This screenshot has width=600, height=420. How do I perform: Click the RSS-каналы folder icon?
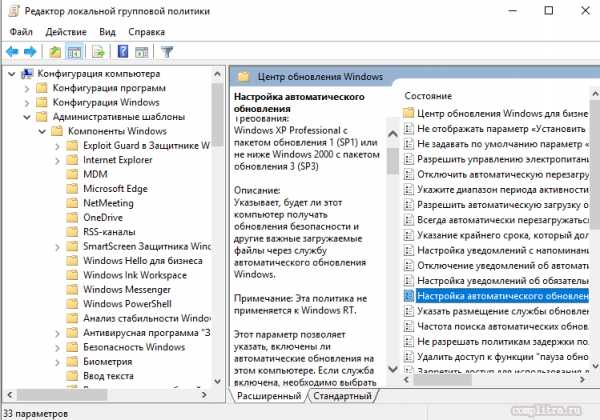coord(72,232)
